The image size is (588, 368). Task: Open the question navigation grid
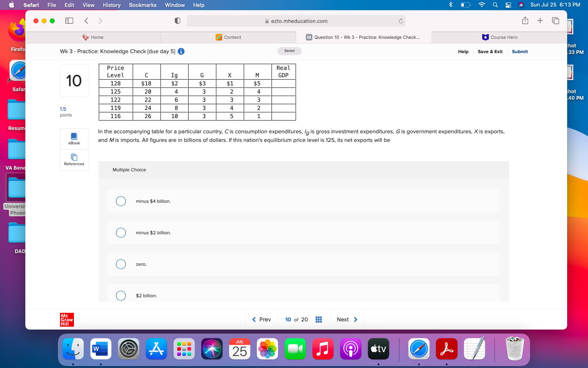(319, 319)
